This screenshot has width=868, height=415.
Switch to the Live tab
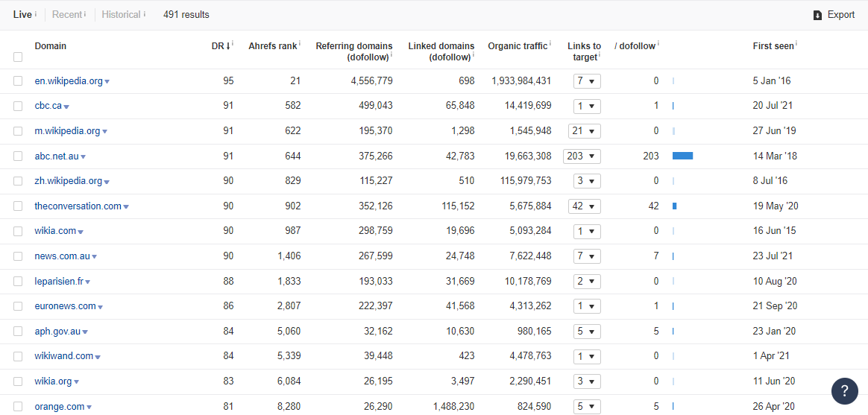22,15
